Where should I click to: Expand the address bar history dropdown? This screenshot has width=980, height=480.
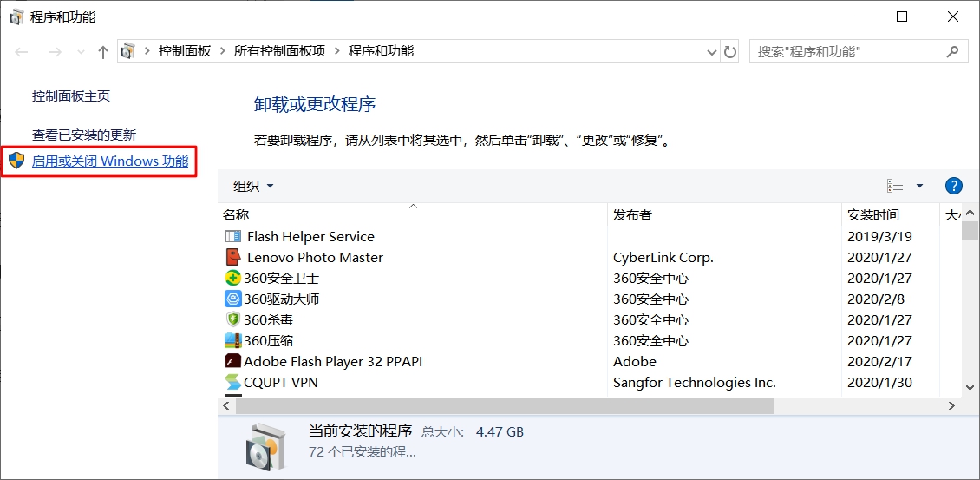point(711,52)
